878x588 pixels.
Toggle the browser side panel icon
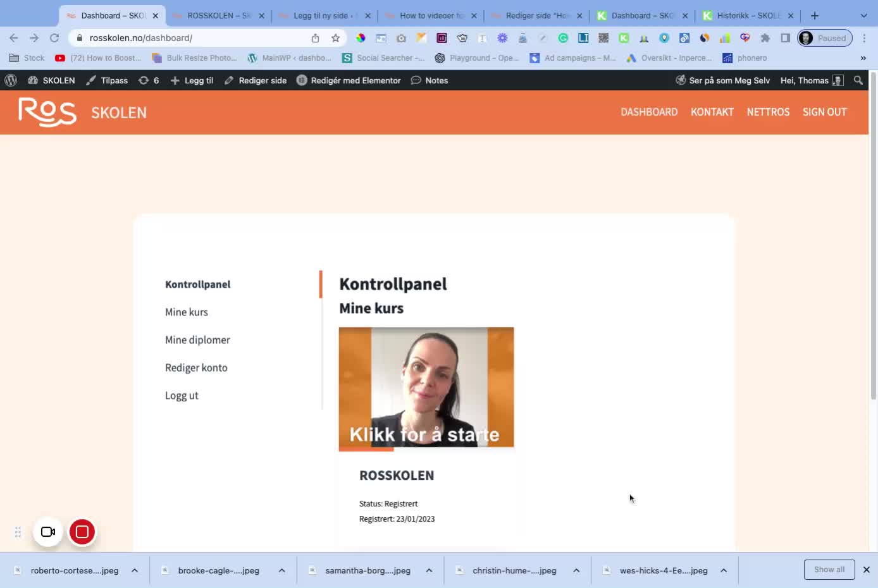[x=785, y=38]
